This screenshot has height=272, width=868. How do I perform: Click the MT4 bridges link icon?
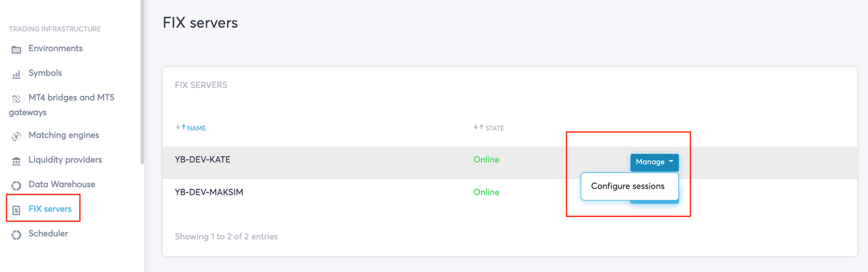click(16, 99)
